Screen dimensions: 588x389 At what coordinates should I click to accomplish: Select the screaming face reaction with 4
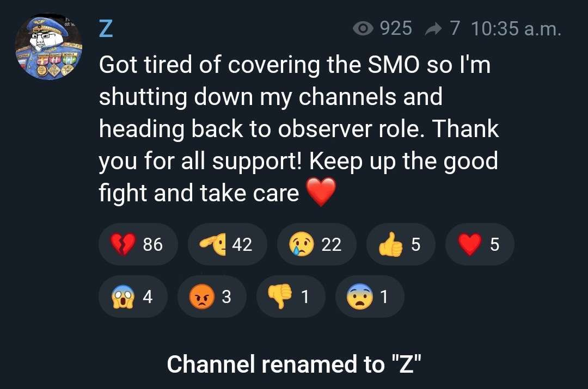coord(133,297)
